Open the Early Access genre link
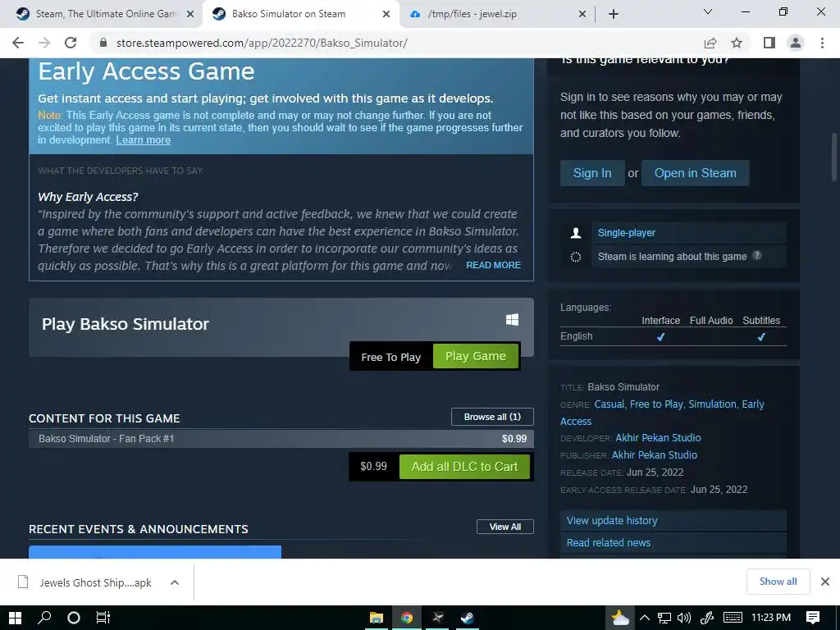The image size is (840, 630). tap(753, 404)
